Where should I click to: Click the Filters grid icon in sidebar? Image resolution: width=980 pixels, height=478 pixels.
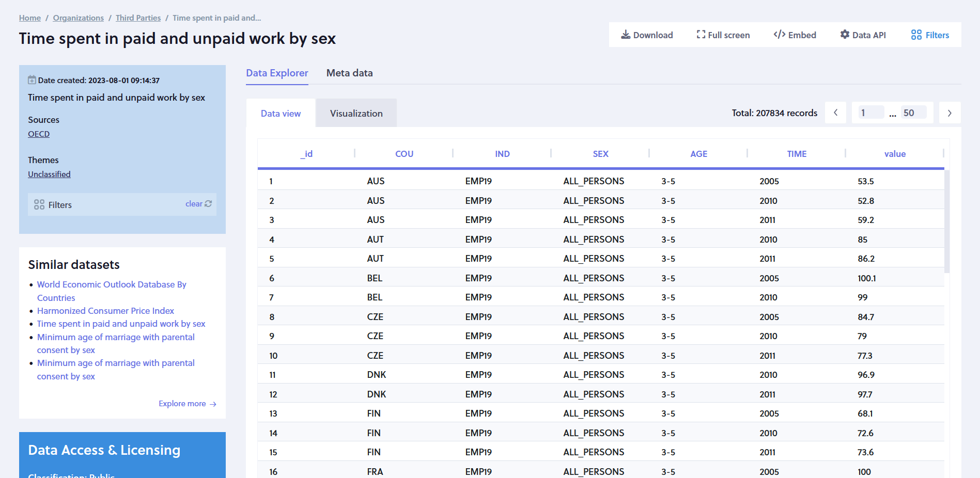tap(39, 205)
